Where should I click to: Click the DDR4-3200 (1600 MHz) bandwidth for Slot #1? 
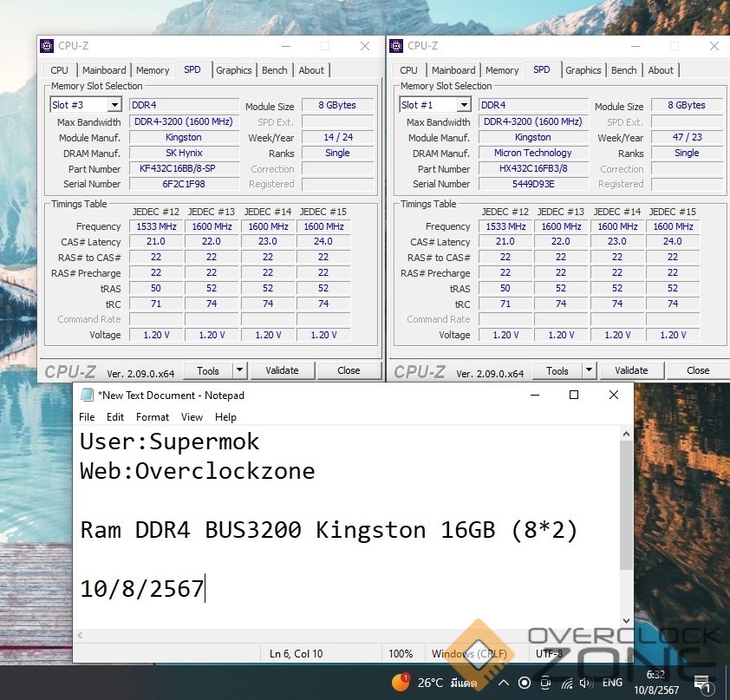(x=533, y=122)
